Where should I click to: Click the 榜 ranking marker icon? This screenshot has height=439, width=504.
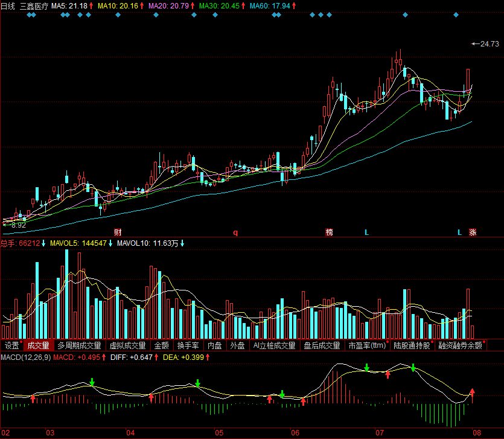coord(329,232)
